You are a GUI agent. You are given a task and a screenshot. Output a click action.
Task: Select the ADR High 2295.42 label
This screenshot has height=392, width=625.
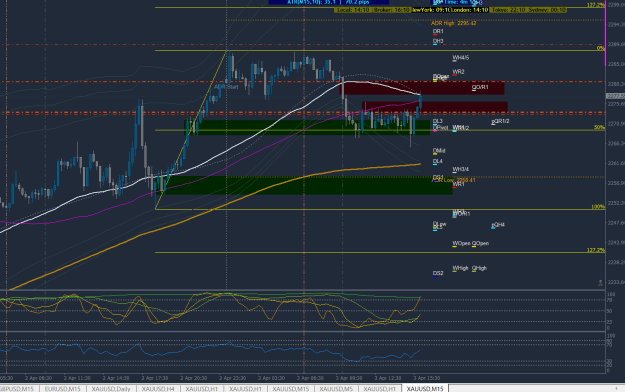tap(453, 24)
